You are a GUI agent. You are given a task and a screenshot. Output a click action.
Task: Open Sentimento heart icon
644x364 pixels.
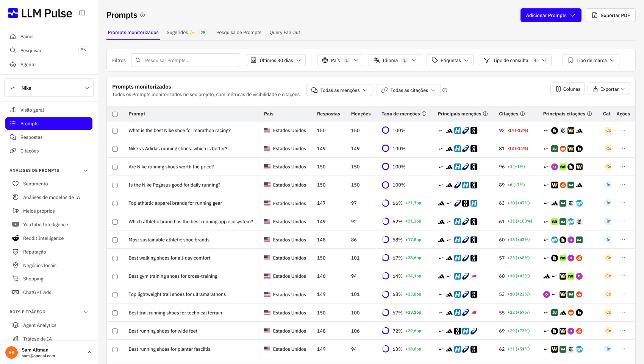[16, 184]
